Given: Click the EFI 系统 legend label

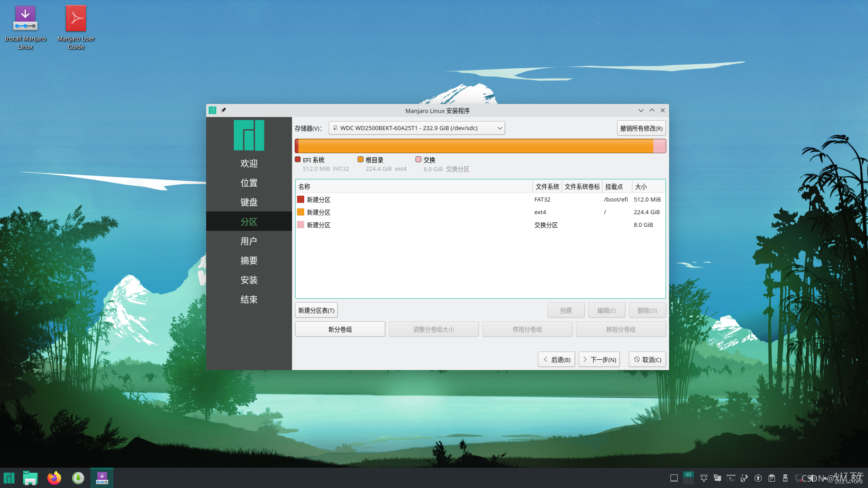Looking at the screenshot, I should [x=313, y=160].
